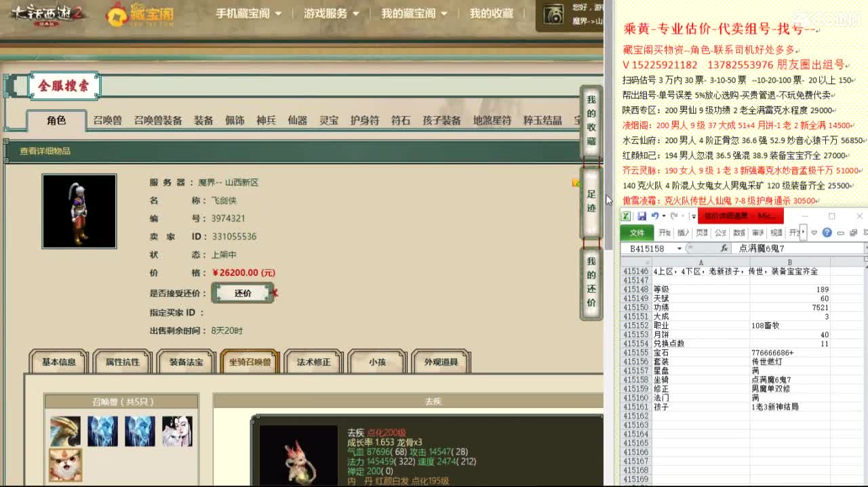The image size is (868, 487).
Task: Click the Excel undo arrow
Action: click(654, 216)
